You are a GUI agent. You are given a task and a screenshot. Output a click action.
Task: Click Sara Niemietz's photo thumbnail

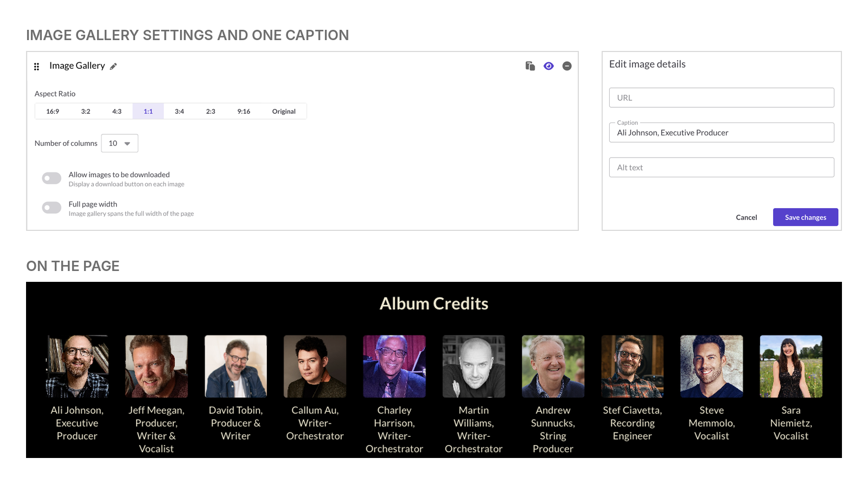click(791, 366)
